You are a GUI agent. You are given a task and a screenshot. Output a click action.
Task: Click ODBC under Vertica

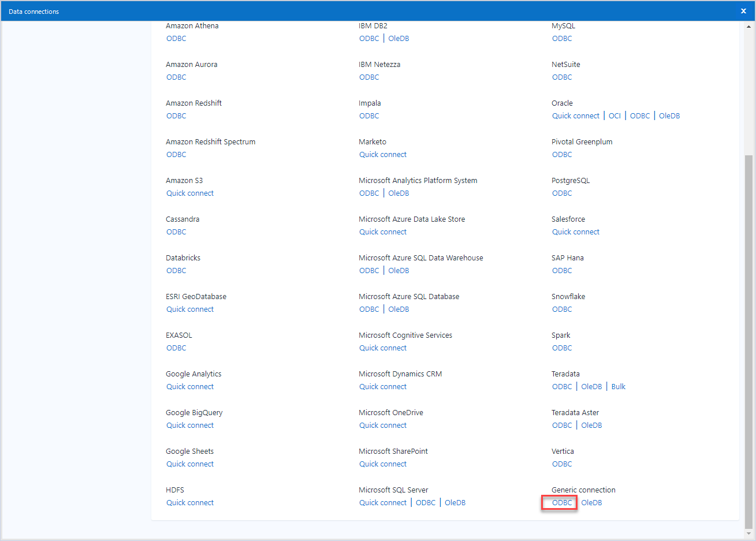point(562,464)
